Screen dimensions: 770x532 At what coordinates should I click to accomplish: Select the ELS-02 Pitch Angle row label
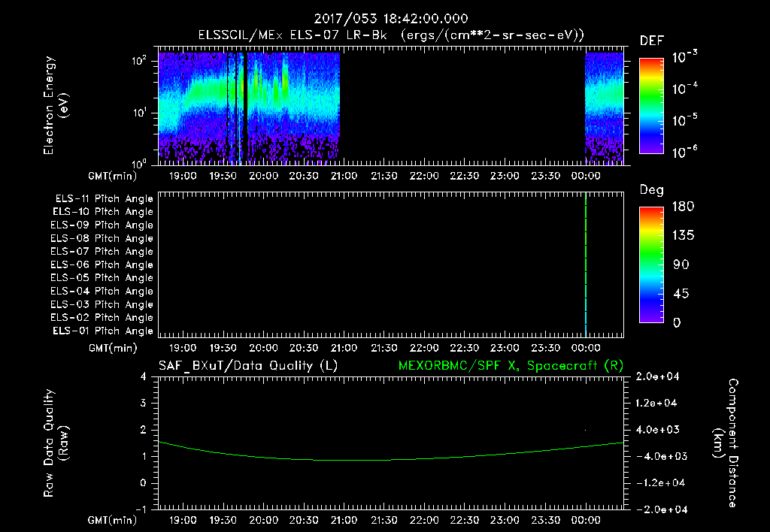coord(102,318)
